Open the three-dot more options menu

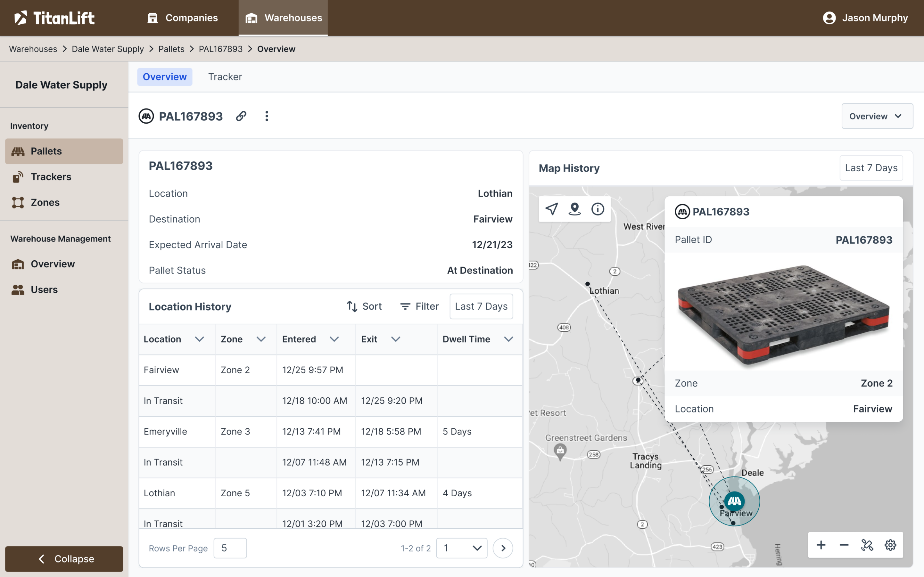(x=267, y=116)
